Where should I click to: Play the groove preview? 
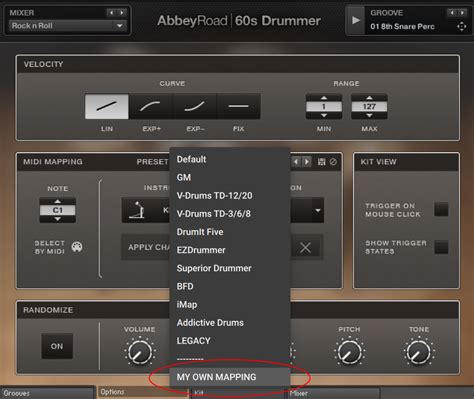point(356,20)
